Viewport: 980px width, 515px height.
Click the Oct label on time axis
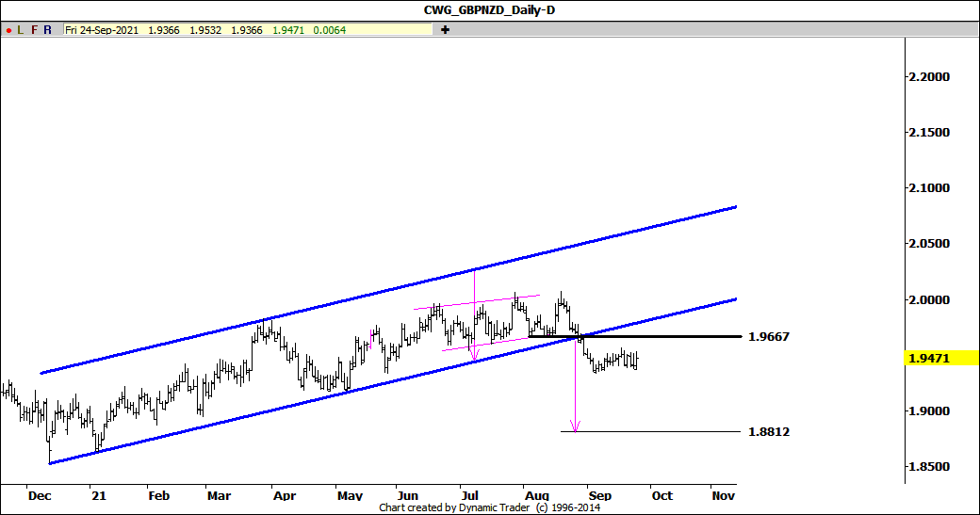662,495
